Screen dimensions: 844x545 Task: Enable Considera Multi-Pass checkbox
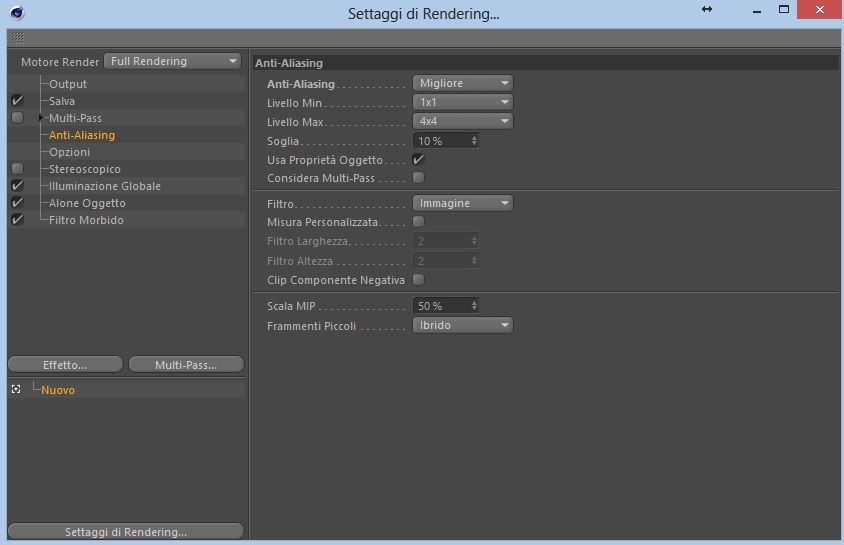tap(418, 177)
